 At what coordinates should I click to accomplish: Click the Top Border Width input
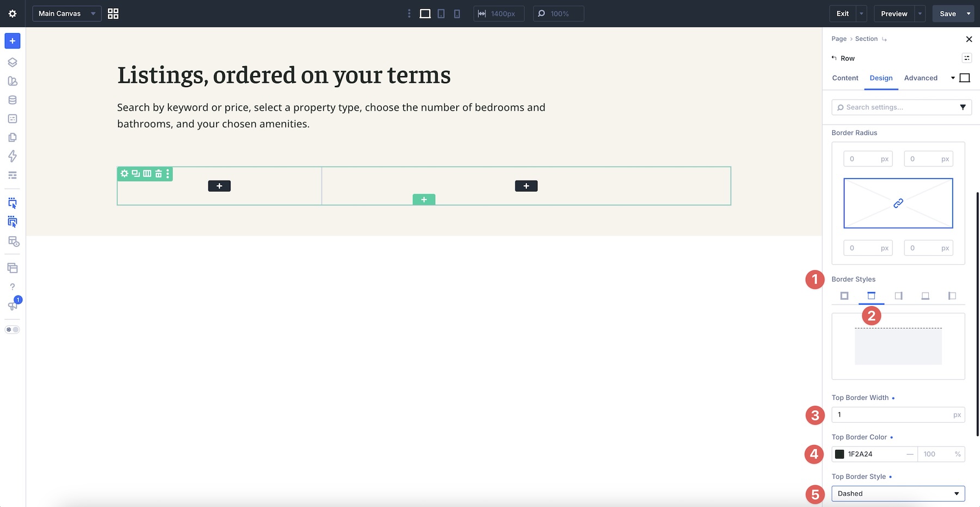(x=898, y=415)
